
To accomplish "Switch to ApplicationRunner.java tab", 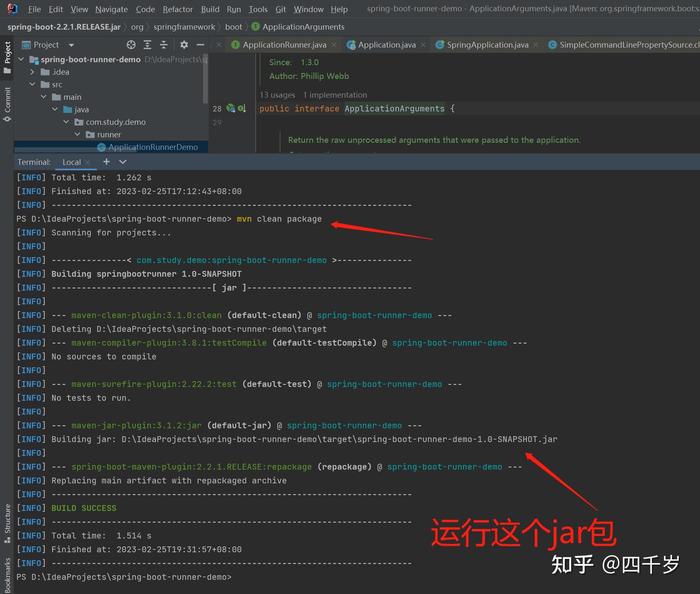I will pos(284,45).
